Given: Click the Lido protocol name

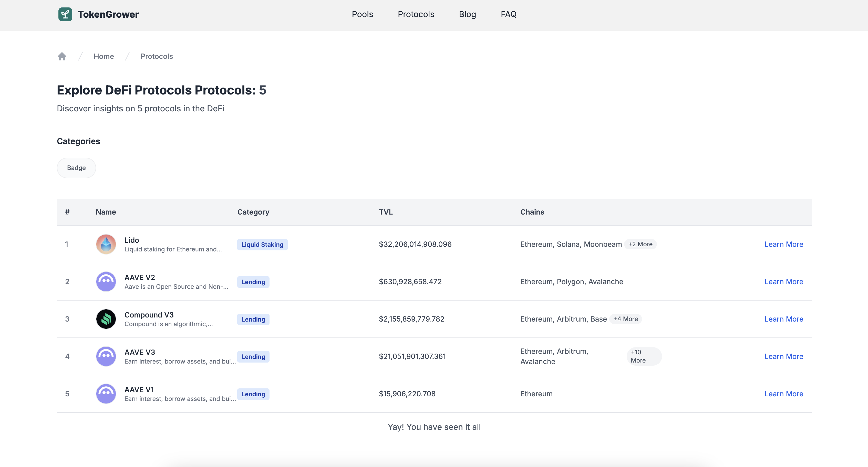Looking at the screenshot, I should pos(132,240).
